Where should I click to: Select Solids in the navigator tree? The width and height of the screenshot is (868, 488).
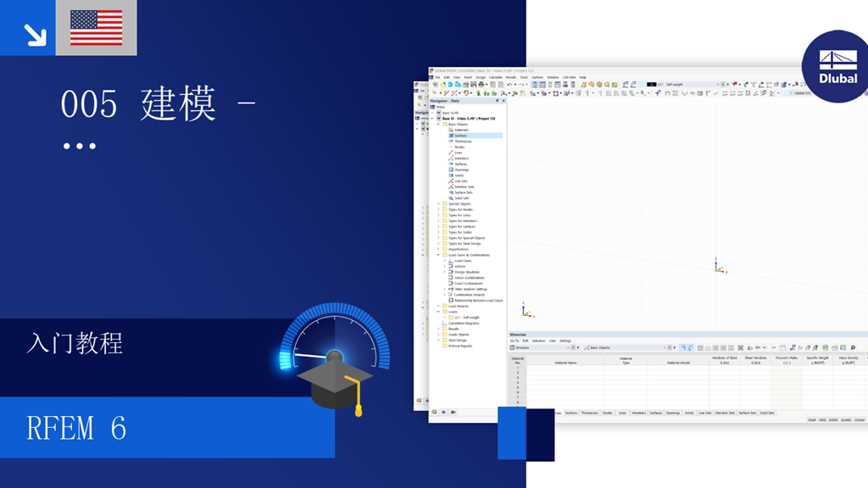459,175
